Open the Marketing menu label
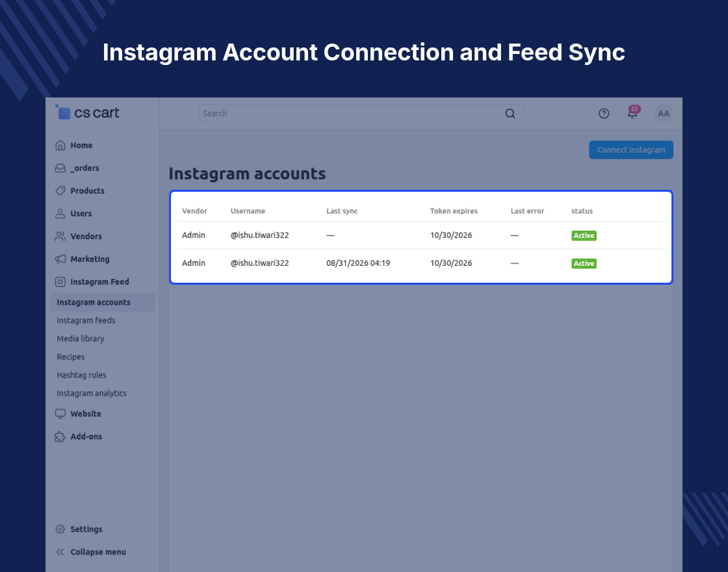The width and height of the screenshot is (728, 572). pyautogui.click(x=90, y=259)
